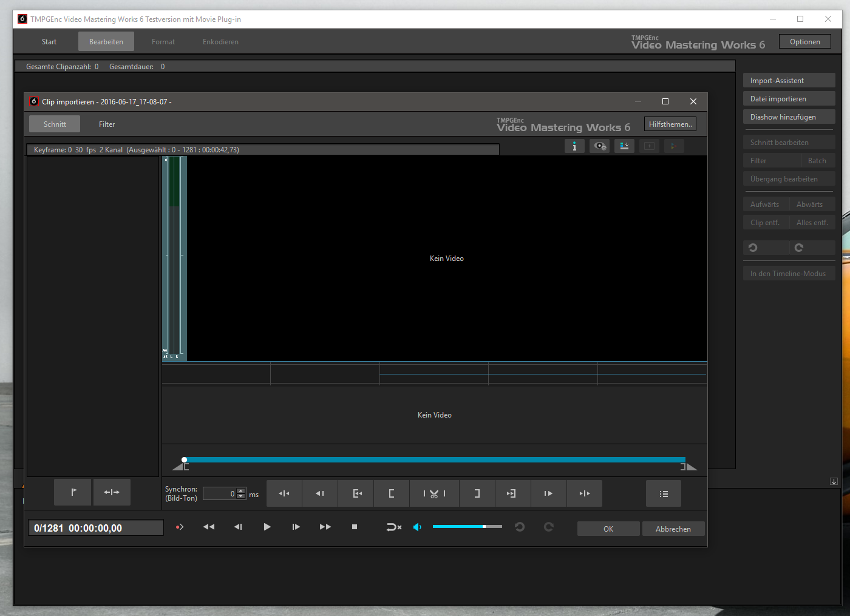Fast forward the clip
Image resolution: width=850 pixels, height=616 pixels.
coord(325,527)
